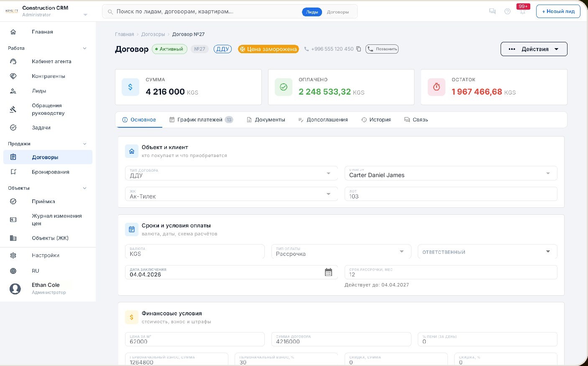Switch to the График платежей tab
588x366 pixels.
tap(201, 120)
